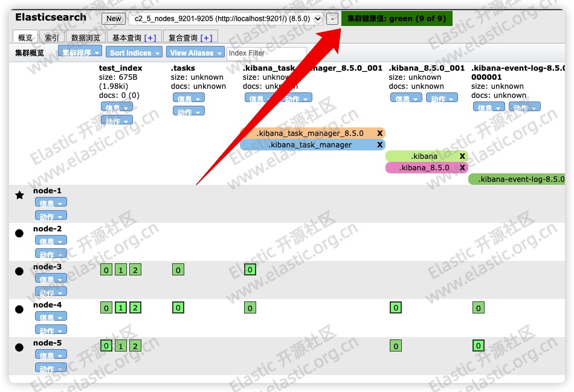Screen dimensions: 574x392
Task: Click the cluster health green status banner
Action: (397, 18)
